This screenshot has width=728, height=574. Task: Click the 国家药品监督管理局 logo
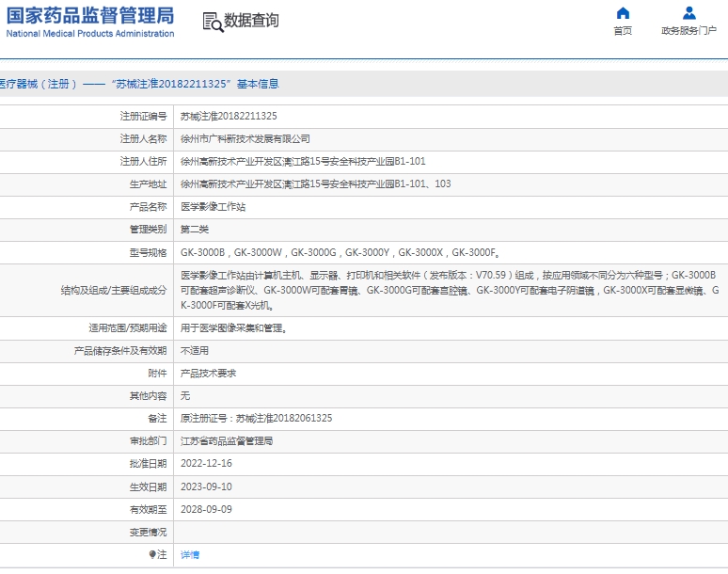coord(90,22)
